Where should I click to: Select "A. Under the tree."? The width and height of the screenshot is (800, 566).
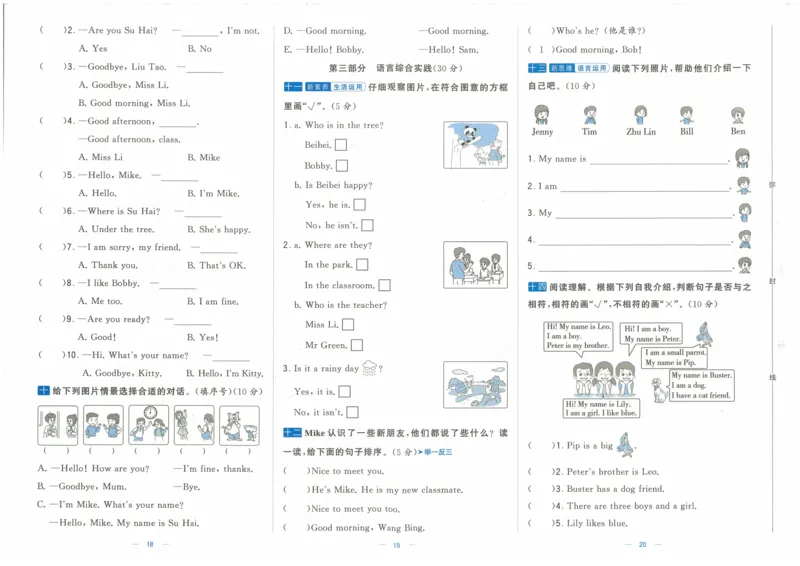(116, 229)
